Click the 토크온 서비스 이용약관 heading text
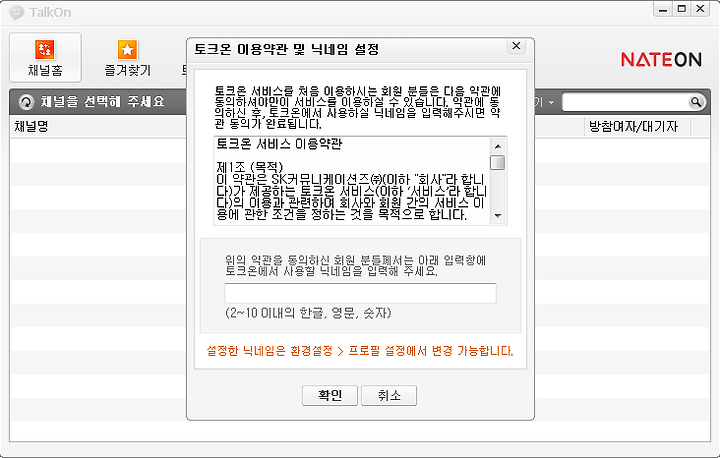720x458 pixels. point(279,144)
